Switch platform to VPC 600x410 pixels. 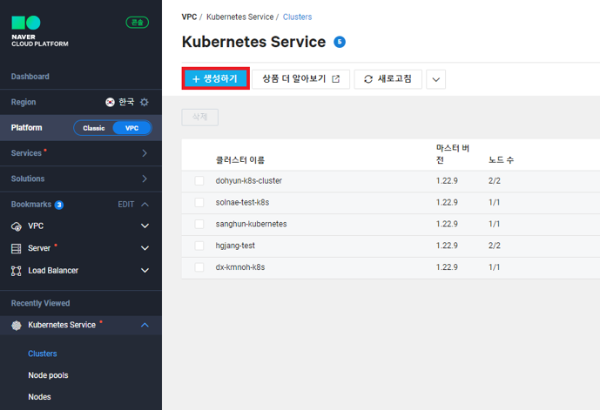pos(132,128)
